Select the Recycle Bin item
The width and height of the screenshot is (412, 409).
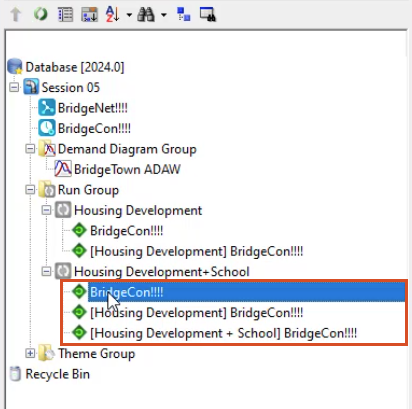(x=57, y=374)
